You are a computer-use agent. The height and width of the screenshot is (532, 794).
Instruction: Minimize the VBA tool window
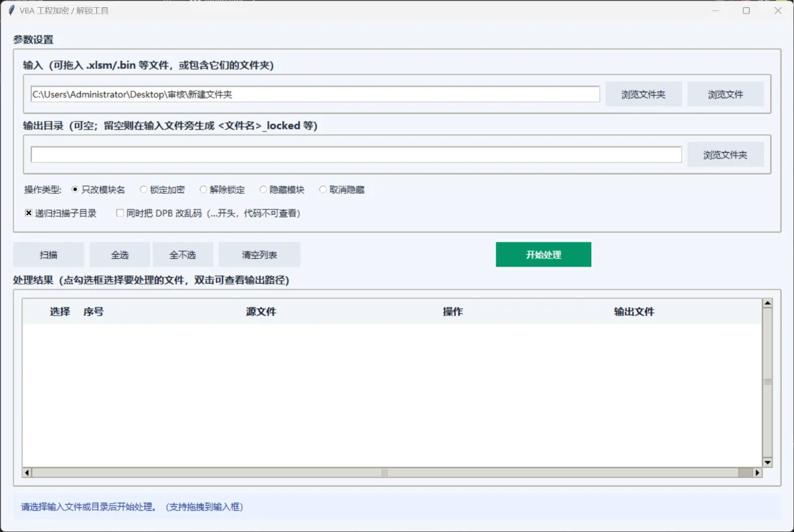tap(715, 10)
